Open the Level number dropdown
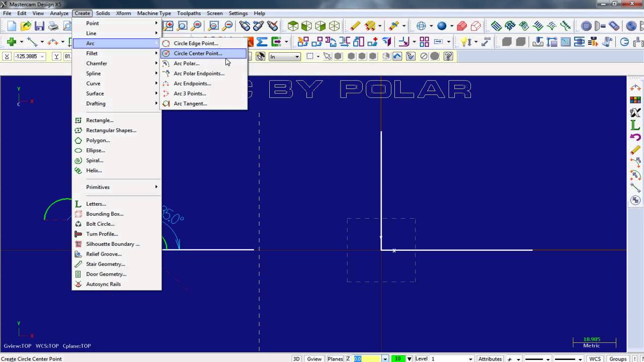Screen dimensions: 644x362 click(470, 358)
